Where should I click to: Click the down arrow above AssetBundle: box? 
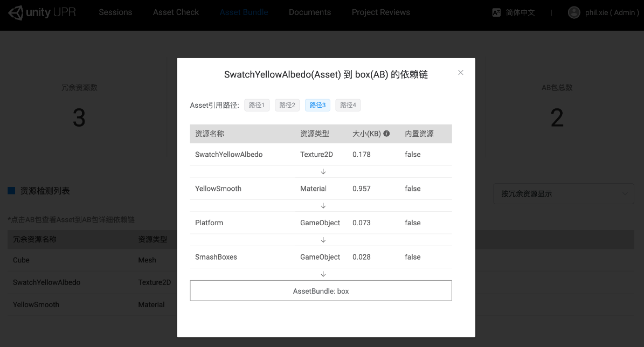pyautogui.click(x=323, y=274)
